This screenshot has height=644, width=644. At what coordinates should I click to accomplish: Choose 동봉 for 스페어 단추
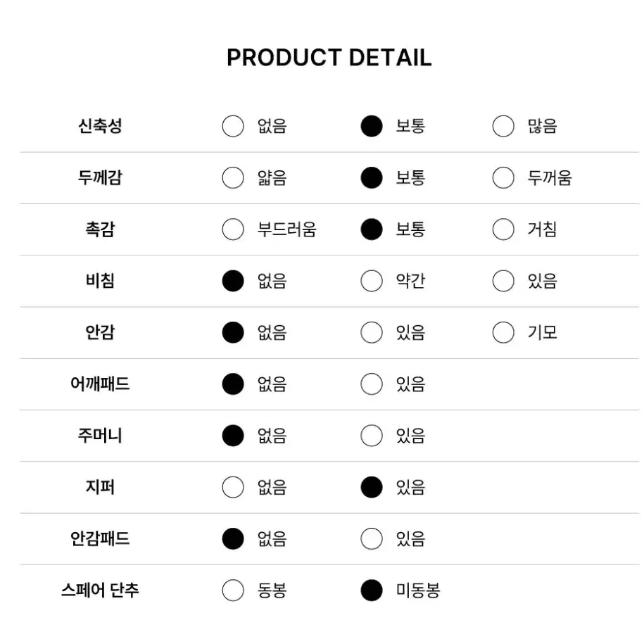point(233,591)
